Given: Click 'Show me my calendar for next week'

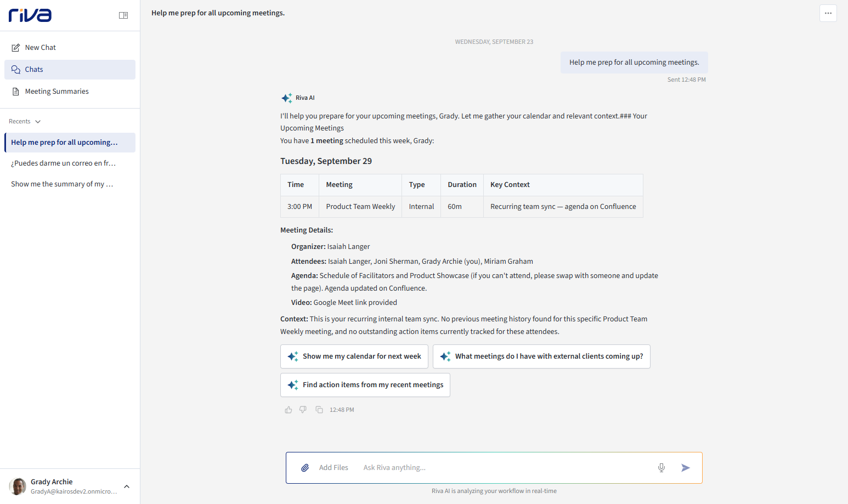Looking at the screenshot, I should click(x=354, y=356).
